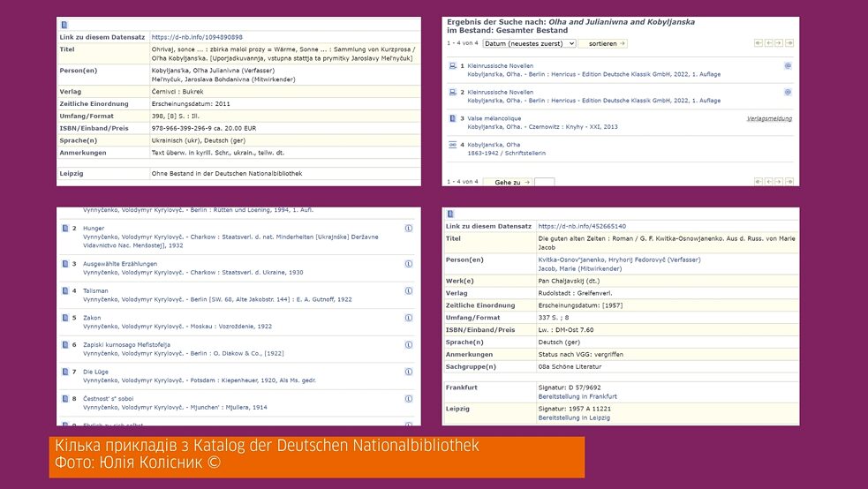The width and height of the screenshot is (868, 489).
Task: Click "Bereitstellung in Frankfurt" link
Action: pos(577,397)
